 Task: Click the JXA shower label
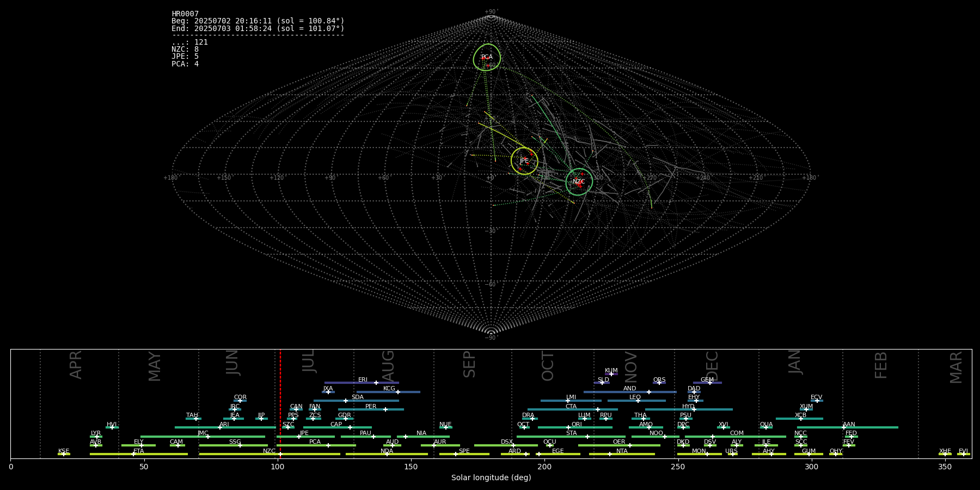click(x=328, y=389)
